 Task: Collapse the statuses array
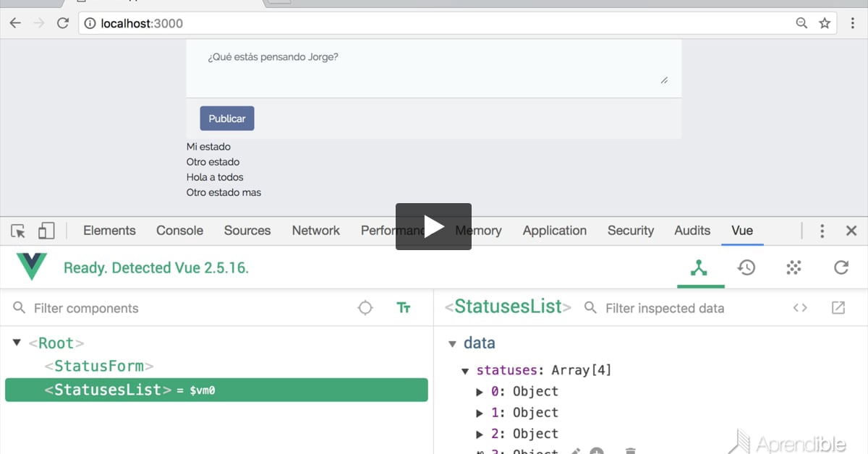tap(465, 371)
